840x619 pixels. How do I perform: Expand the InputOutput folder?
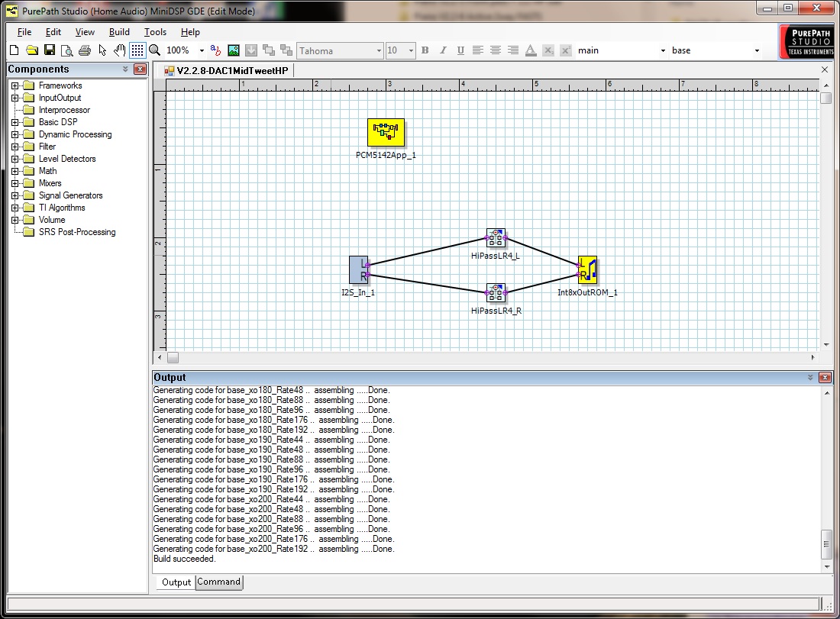click(x=15, y=98)
